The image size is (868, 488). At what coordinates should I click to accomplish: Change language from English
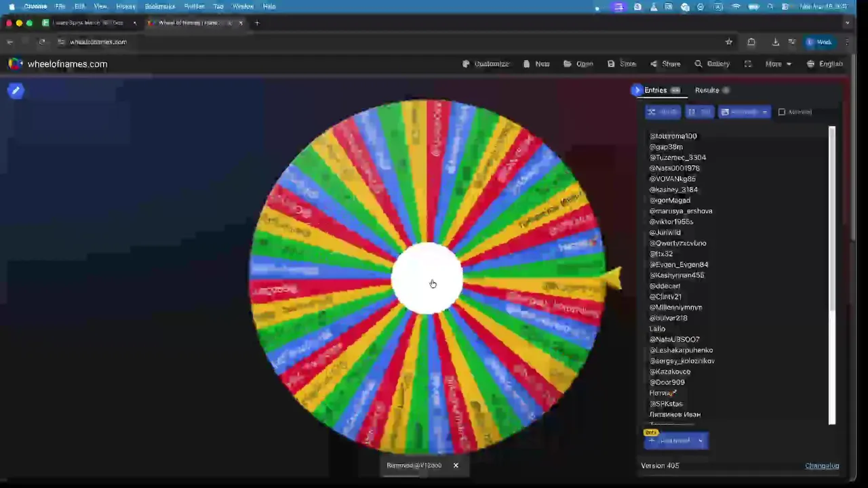coord(825,64)
